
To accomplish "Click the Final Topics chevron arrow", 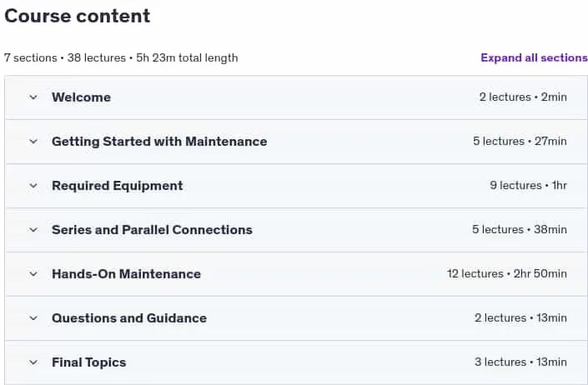I will tap(33, 362).
